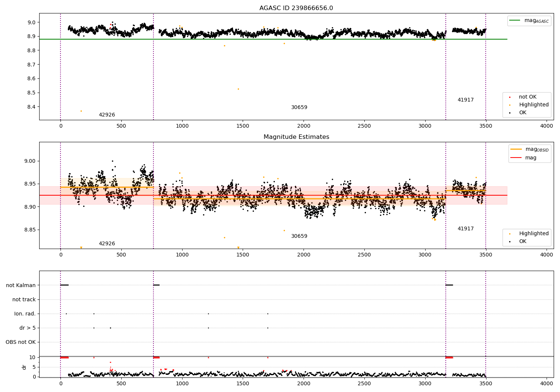
Task: Click 'Highlighted' in the Magnitude Estimates legend
Action: pos(534,234)
